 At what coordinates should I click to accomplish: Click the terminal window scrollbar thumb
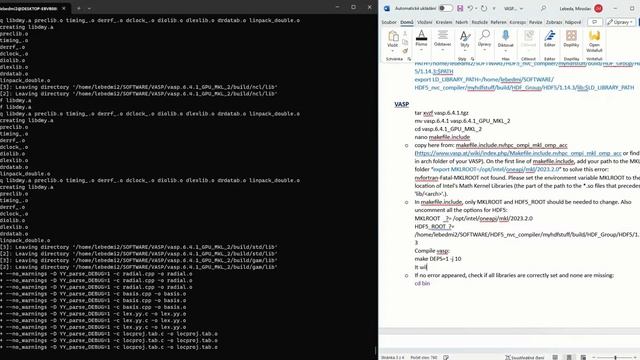pos(375,351)
